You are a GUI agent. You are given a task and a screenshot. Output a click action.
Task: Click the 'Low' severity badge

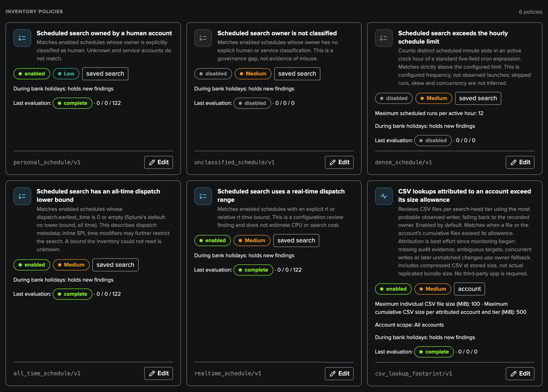tap(66, 74)
